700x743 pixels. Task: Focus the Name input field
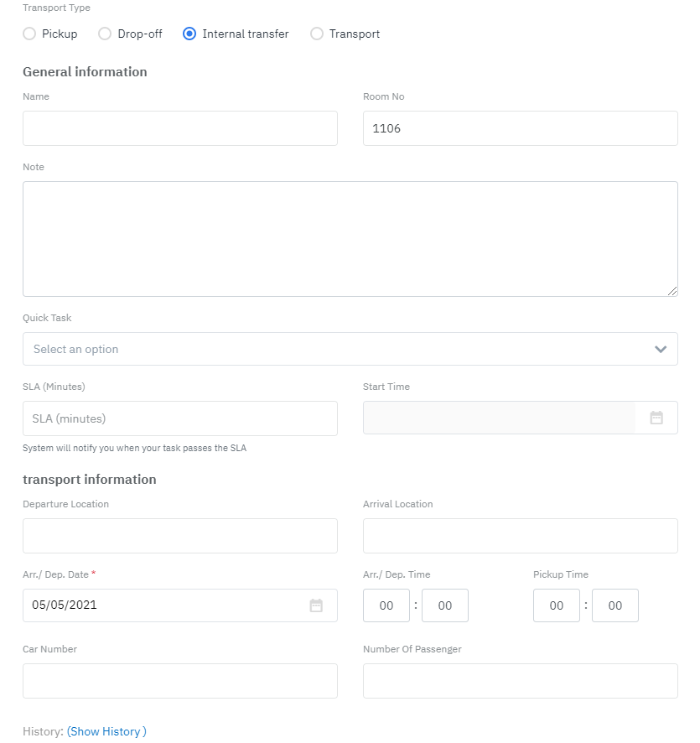(x=179, y=128)
